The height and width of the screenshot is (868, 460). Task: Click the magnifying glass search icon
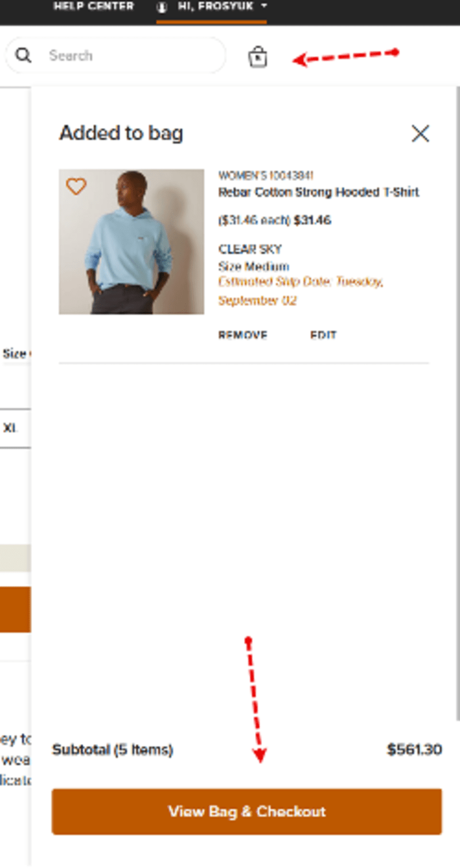click(x=24, y=55)
